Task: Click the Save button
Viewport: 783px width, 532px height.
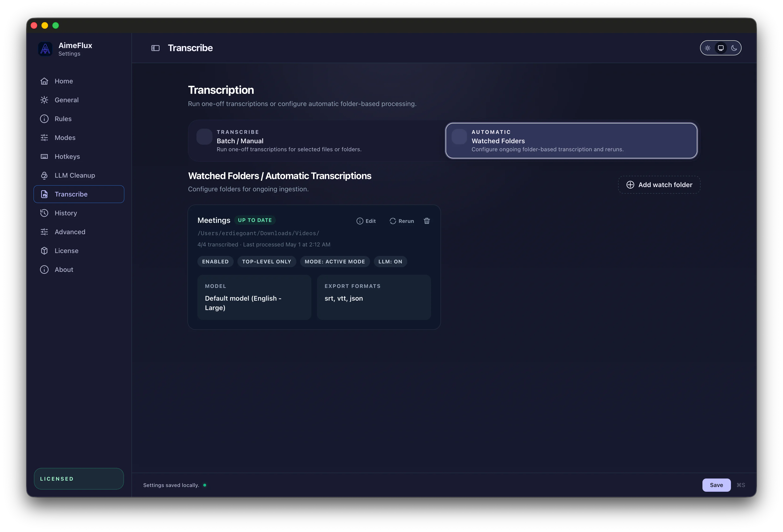Action: pyautogui.click(x=716, y=485)
